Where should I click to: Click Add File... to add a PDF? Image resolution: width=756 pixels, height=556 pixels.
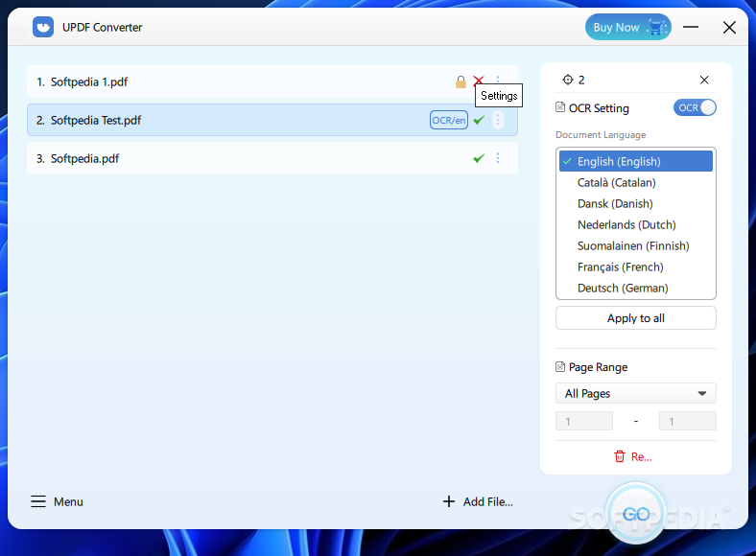tap(478, 501)
